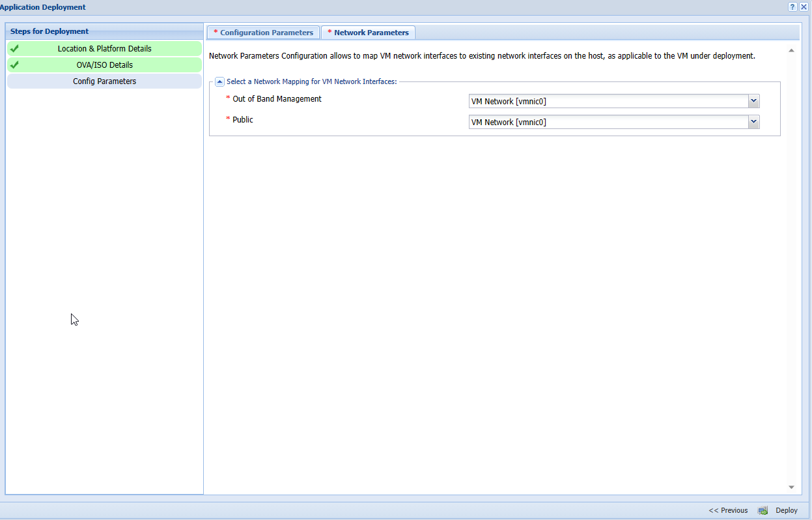812x520 pixels.
Task: Switch to the Configuration Parameters tab
Action: [264, 33]
